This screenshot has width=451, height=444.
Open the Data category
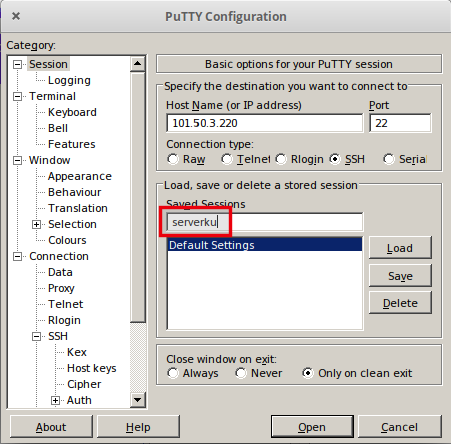click(60, 272)
